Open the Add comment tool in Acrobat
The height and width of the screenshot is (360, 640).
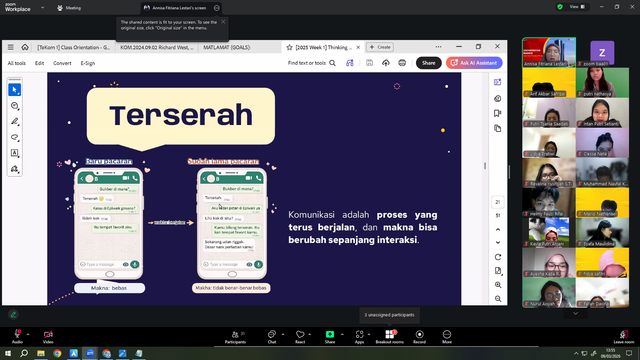[x=15, y=106]
